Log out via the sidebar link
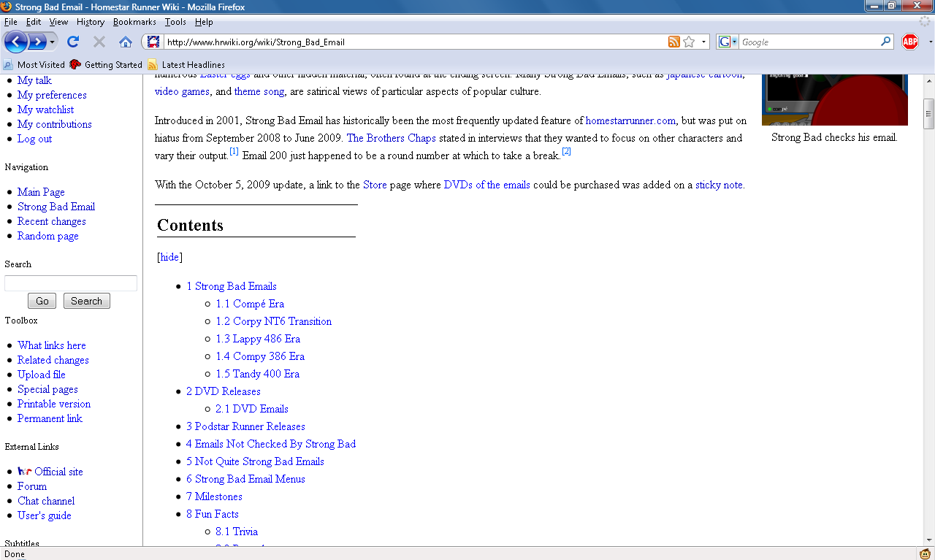This screenshot has height=560, width=935. coord(35,139)
